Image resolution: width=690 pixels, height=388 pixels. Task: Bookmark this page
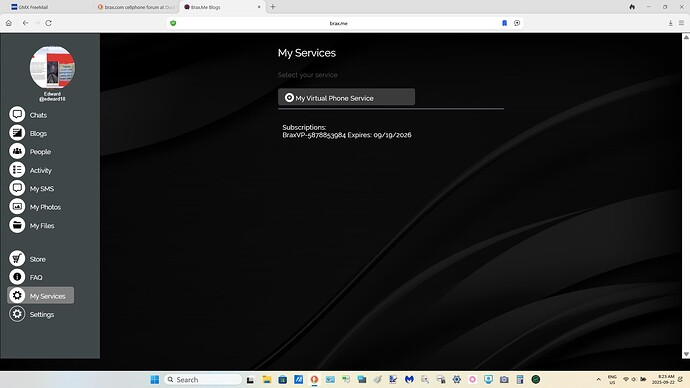click(x=504, y=23)
